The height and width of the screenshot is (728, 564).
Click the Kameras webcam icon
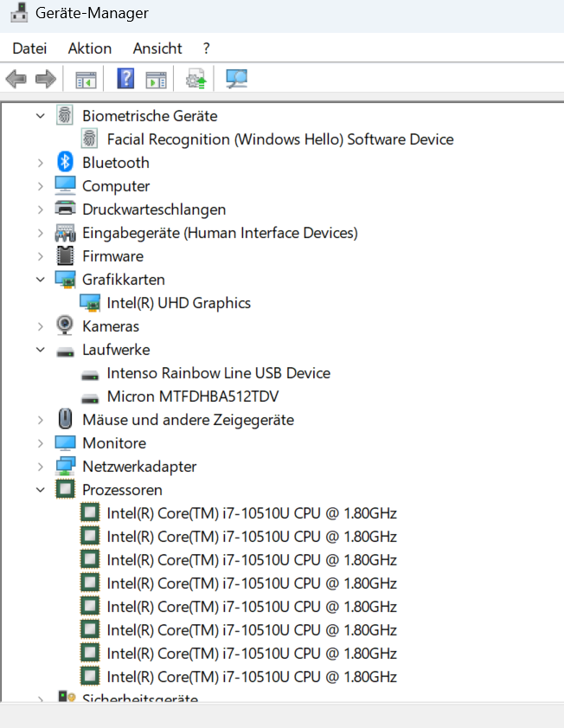[x=65, y=325]
